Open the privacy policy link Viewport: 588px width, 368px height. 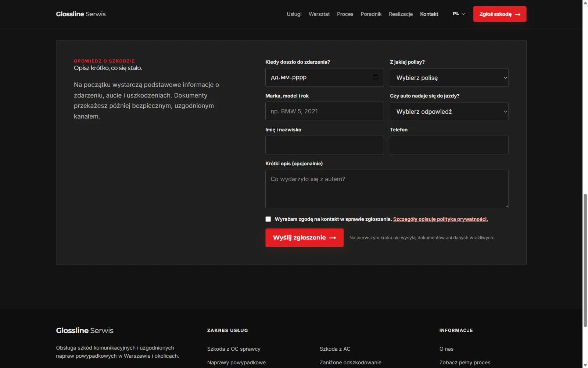click(x=441, y=219)
